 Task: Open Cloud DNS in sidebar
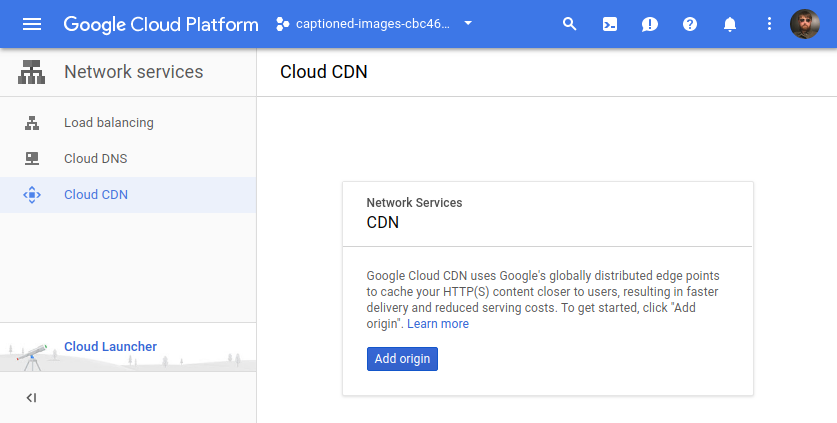pyautogui.click(x=95, y=158)
